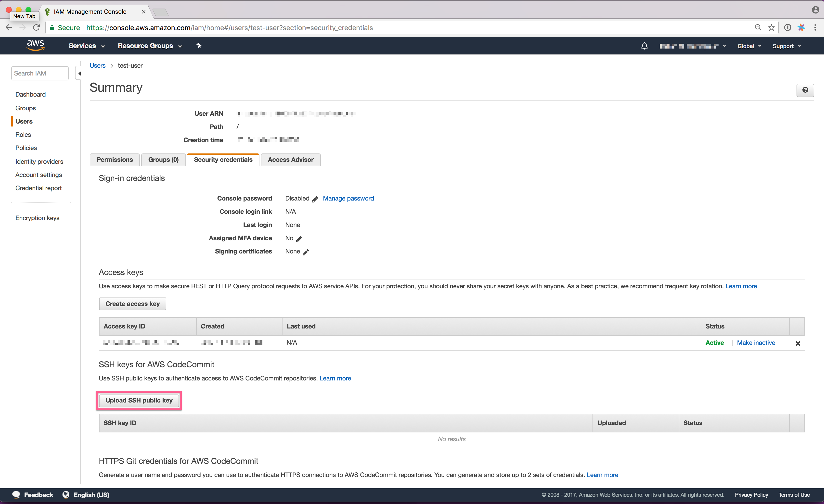Click the Feedback speech bubble icon
Image resolution: width=824 pixels, height=504 pixels.
click(15, 495)
